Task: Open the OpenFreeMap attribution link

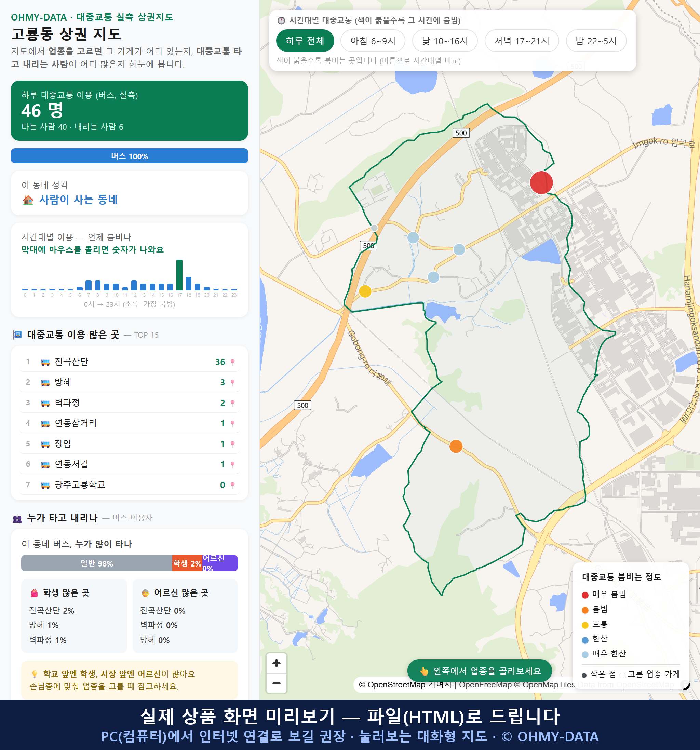Action: [485, 684]
